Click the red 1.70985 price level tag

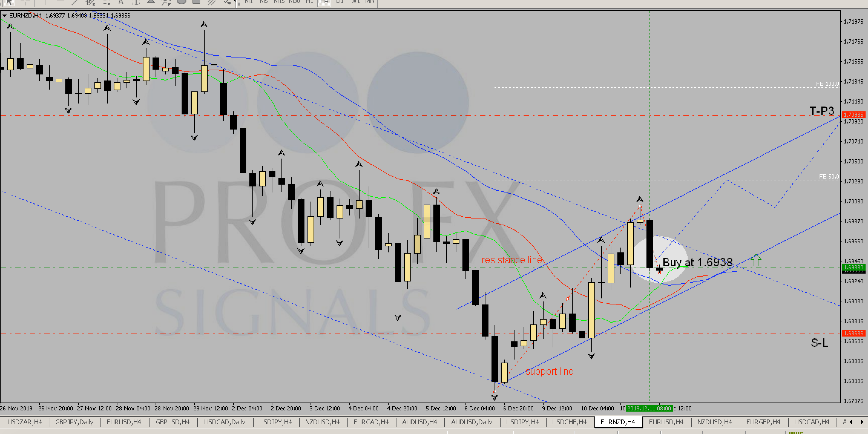854,115
